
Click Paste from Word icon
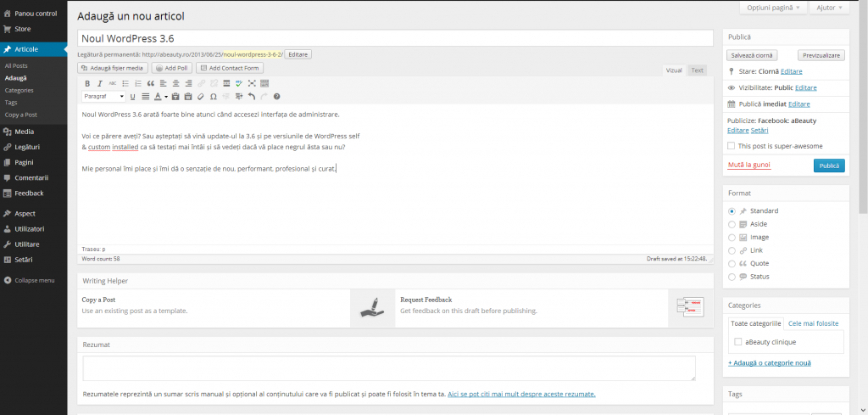coord(187,97)
